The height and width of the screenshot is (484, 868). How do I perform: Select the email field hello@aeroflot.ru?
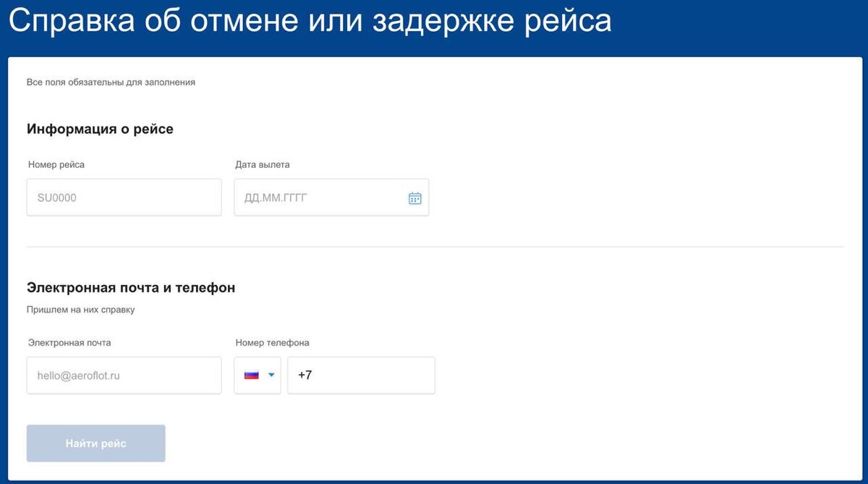tap(124, 375)
